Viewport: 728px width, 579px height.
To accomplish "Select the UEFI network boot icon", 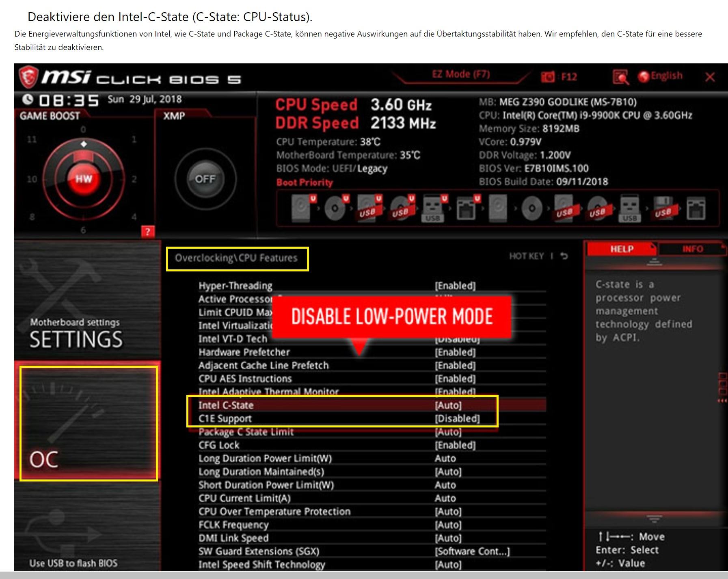I will [x=467, y=208].
